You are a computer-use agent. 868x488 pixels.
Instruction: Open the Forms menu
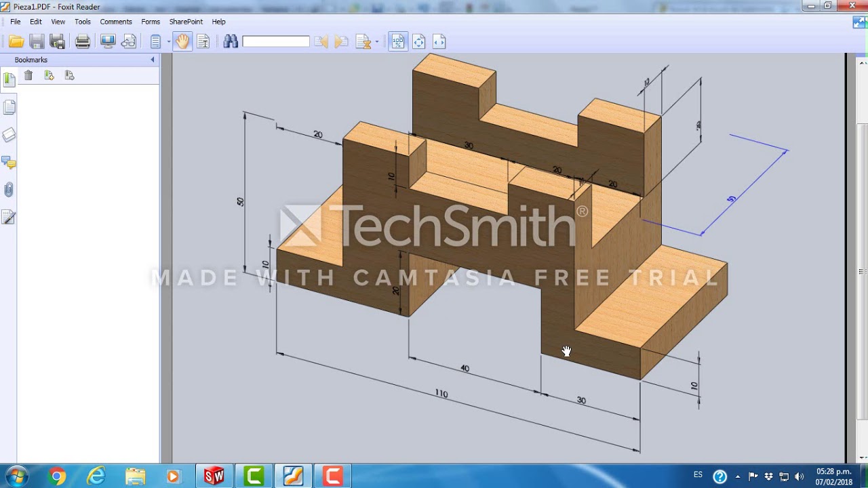(151, 22)
